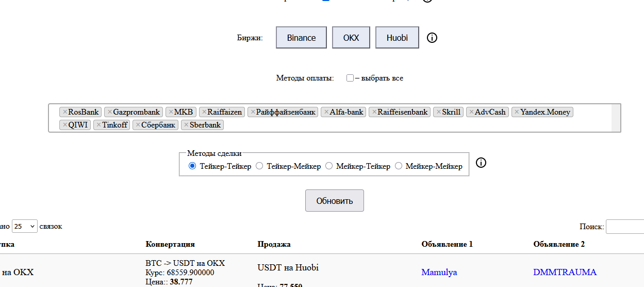Viewport: 644px width, 287px height.
Task: Check the 'выбрать все' checkbox
Action: coord(350,78)
